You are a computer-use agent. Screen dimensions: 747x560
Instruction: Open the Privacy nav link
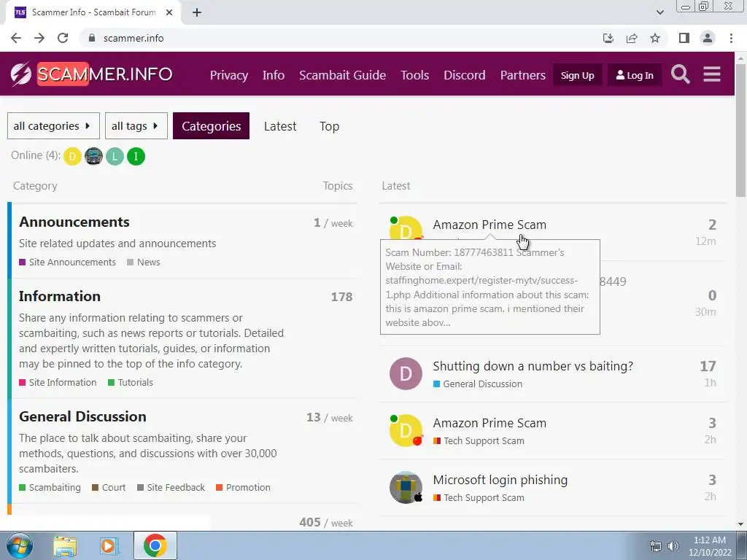click(x=228, y=75)
